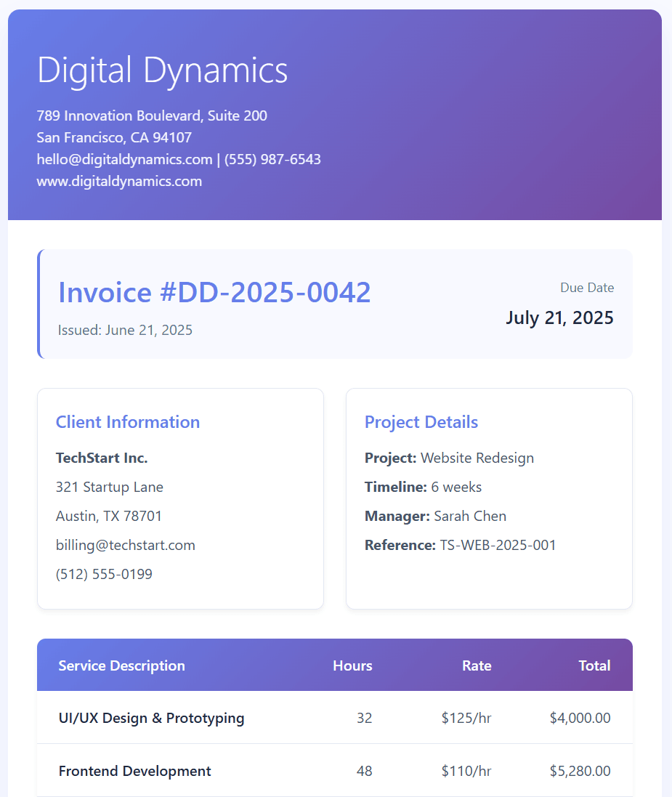This screenshot has width=672, height=797.
Task: Click the Project Details heading
Action: (x=421, y=422)
